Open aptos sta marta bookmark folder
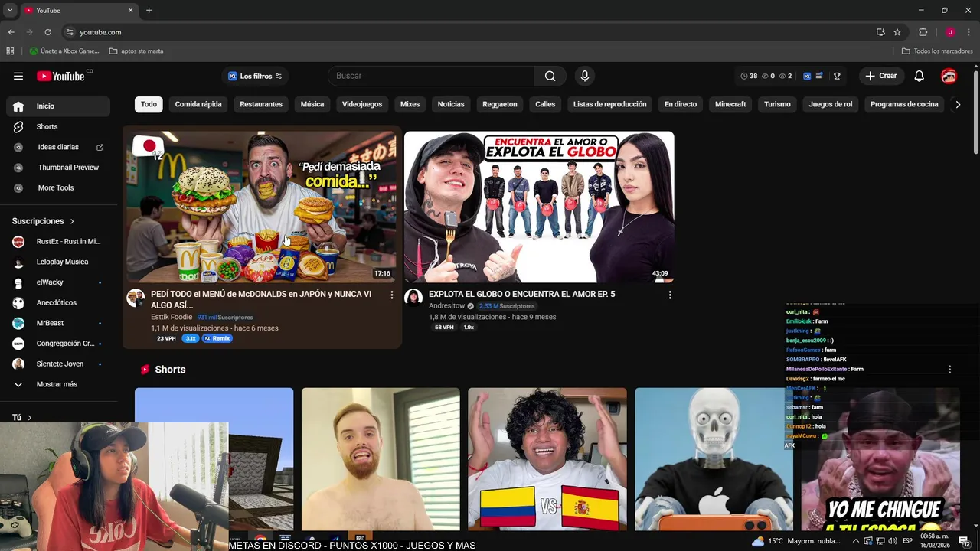Image resolution: width=980 pixels, height=551 pixels. pos(136,51)
